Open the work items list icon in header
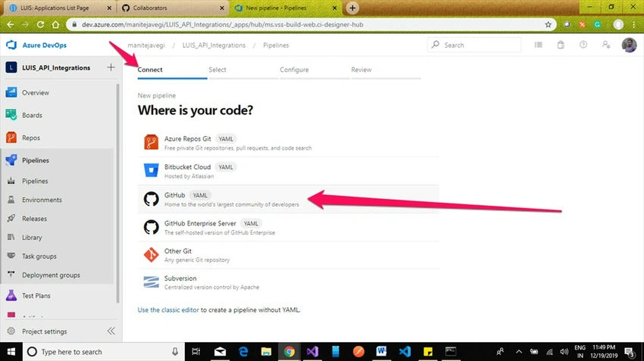The width and height of the screenshot is (644, 361). (539, 45)
